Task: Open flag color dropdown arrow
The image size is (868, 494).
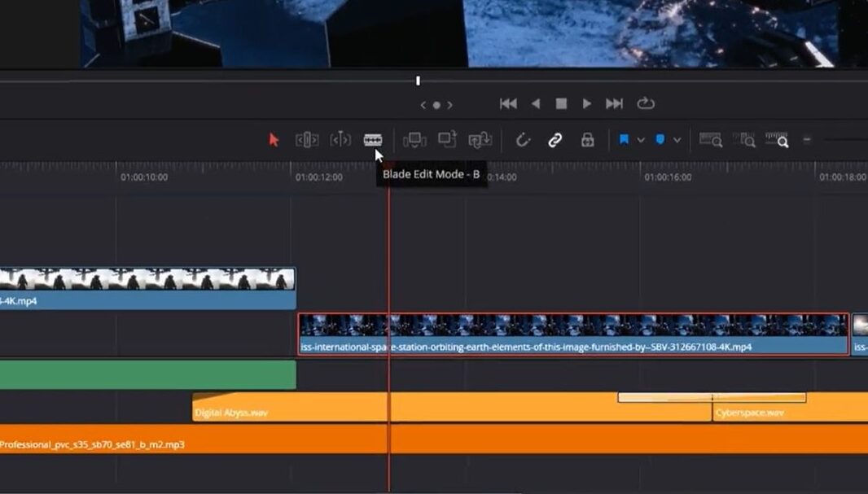Action: tap(641, 140)
